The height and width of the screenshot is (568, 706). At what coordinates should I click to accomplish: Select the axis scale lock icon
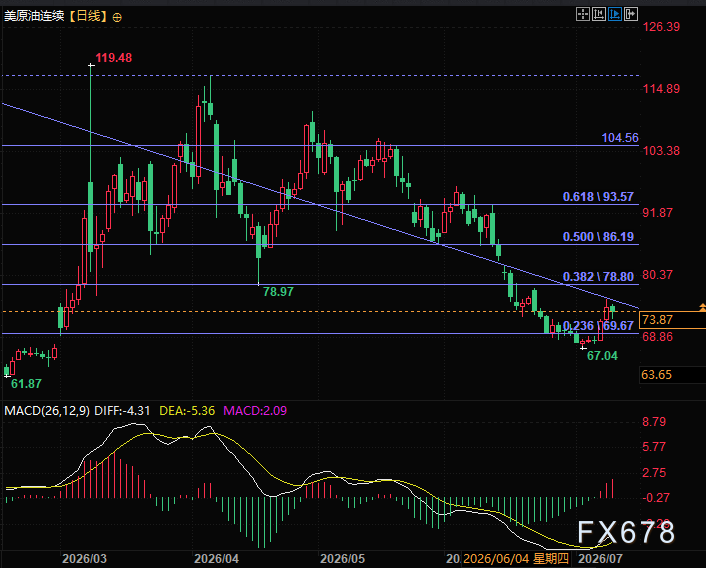[599, 14]
